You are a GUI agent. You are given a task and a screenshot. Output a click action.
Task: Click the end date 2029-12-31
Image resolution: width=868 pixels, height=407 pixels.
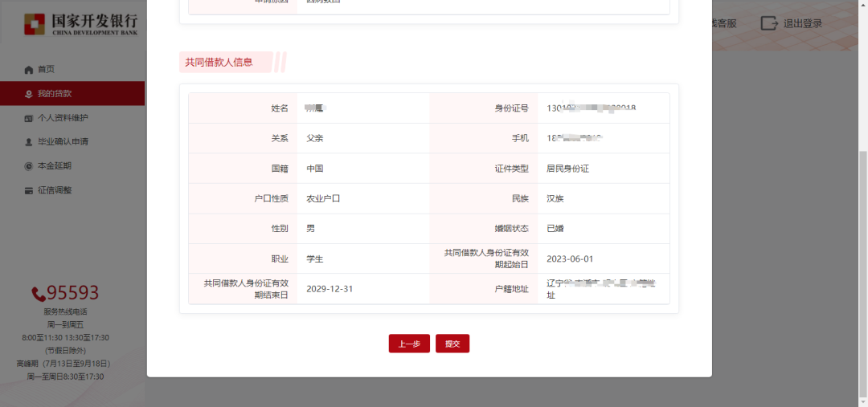pos(330,289)
